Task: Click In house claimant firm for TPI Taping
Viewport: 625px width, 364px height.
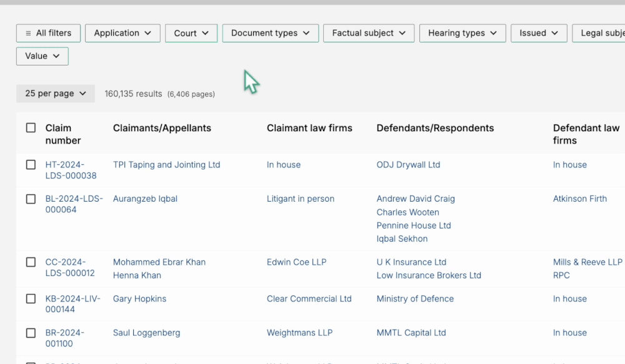Action: pos(284,165)
